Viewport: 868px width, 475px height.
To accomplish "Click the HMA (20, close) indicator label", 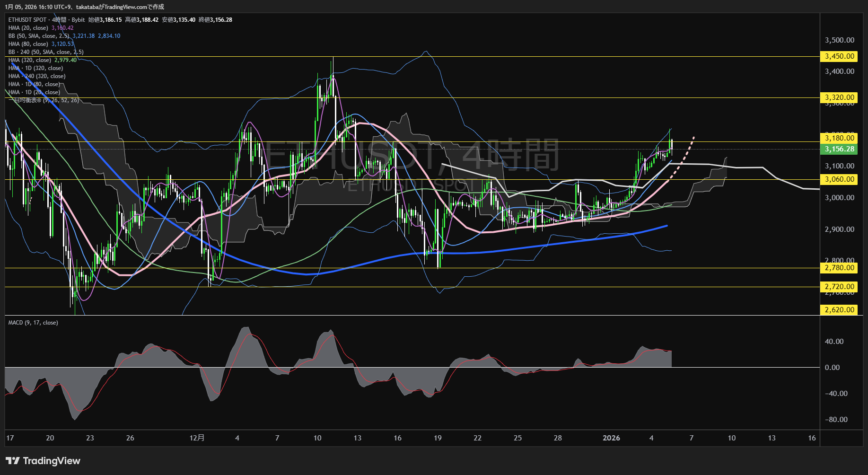I will (x=28, y=28).
